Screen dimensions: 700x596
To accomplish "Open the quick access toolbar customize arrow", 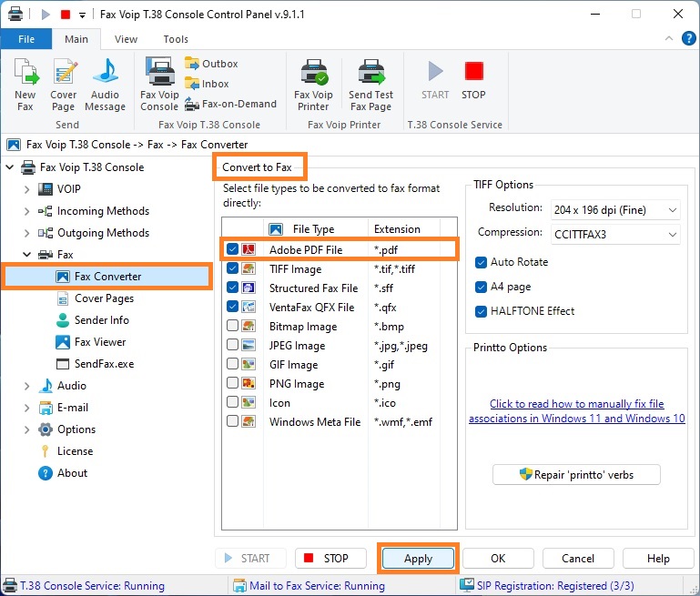I will pos(82,15).
